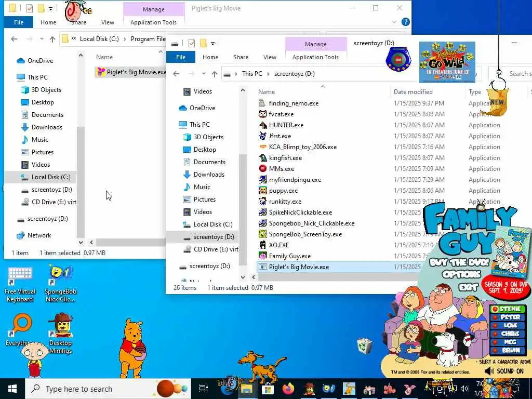Click the volume speaker tray icon
The width and height of the screenshot is (532, 399).
click(x=464, y=389)
